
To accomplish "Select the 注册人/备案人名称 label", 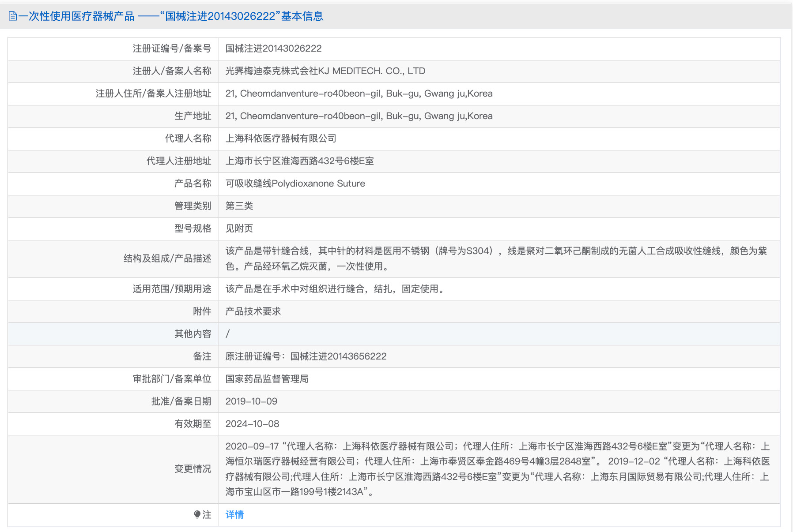I will [172, 71].
